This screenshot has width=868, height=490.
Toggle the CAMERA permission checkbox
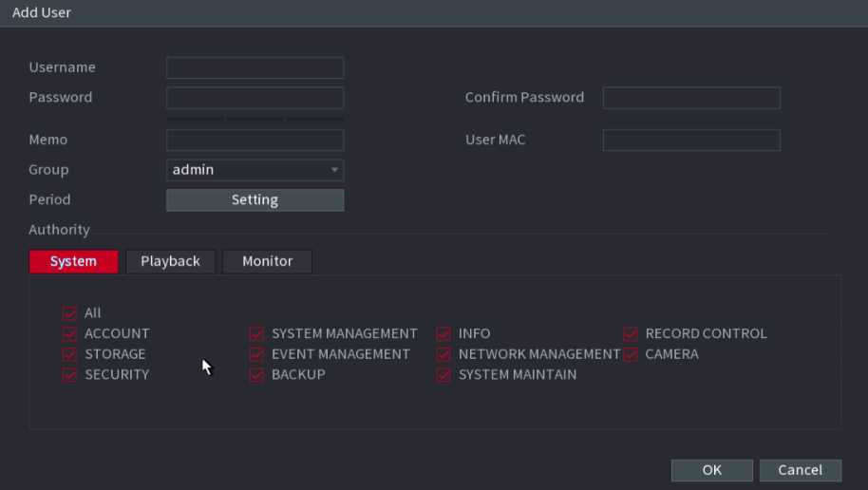631,354
